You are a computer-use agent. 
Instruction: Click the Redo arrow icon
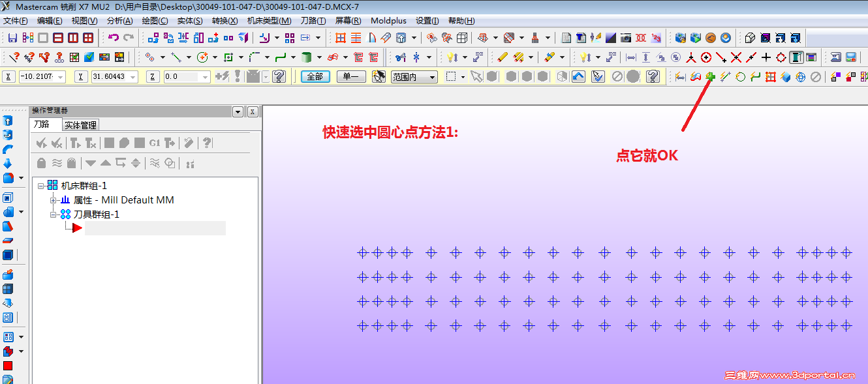129,38
